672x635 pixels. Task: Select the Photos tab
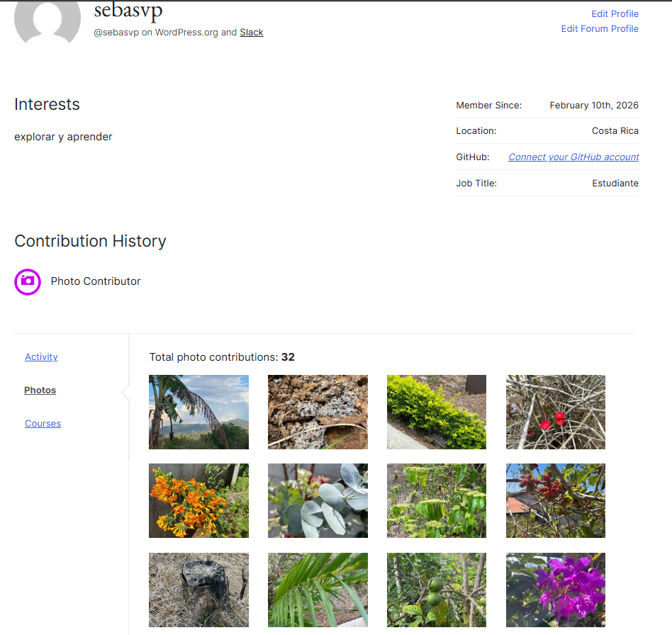(x=40, y=390)
